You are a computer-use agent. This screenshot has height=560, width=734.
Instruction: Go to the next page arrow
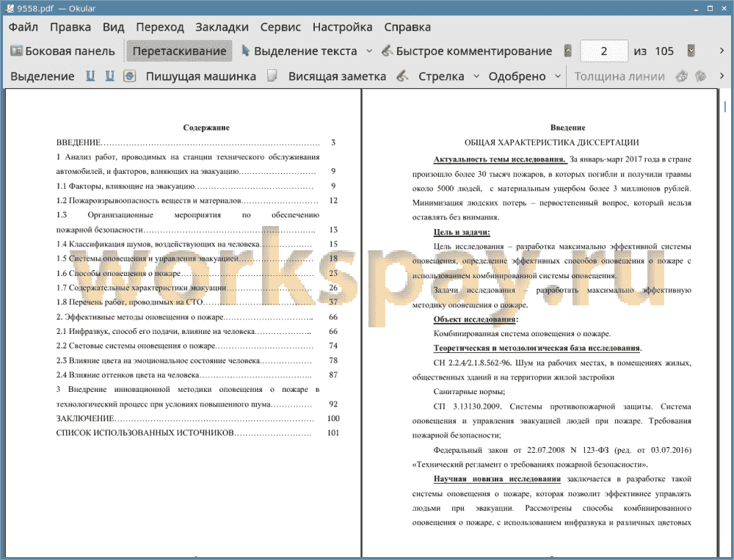691,51
